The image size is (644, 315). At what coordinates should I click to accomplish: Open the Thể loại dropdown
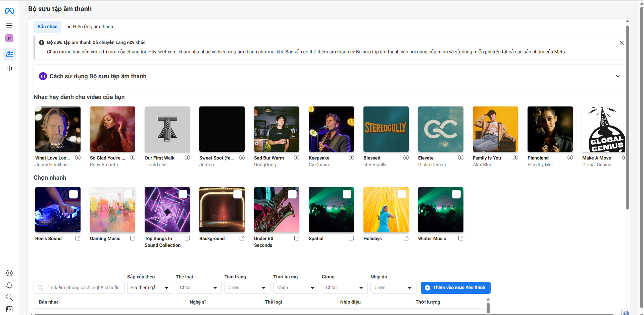pyautogui.click(x=199, y=288)
